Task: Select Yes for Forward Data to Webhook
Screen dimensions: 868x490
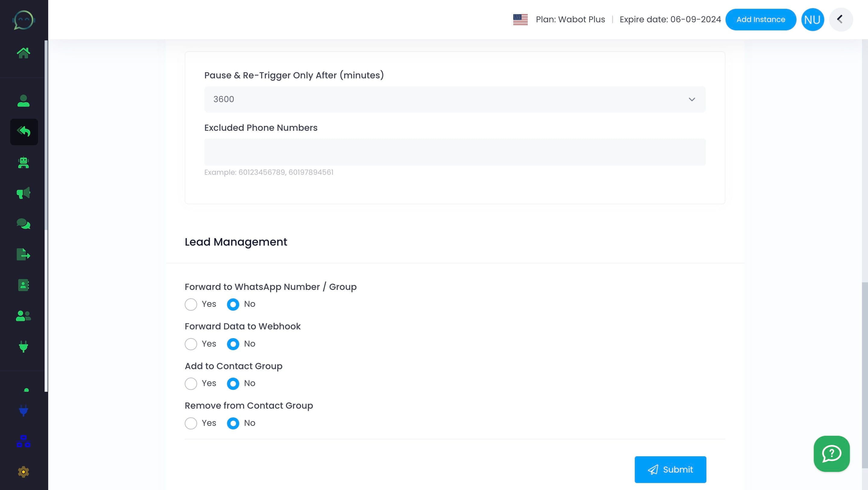Action: [191, 344]
